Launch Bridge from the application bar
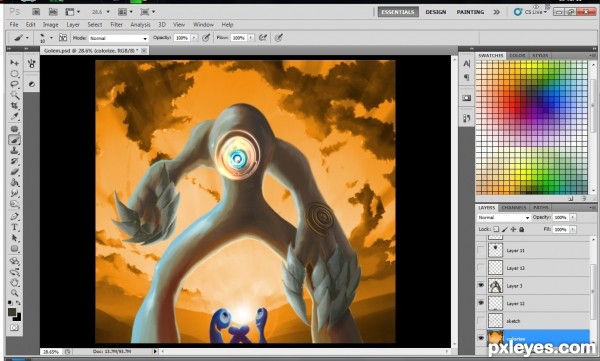This screenshot has width=600, height=361. pyautogui.click(x=36, y=12)
